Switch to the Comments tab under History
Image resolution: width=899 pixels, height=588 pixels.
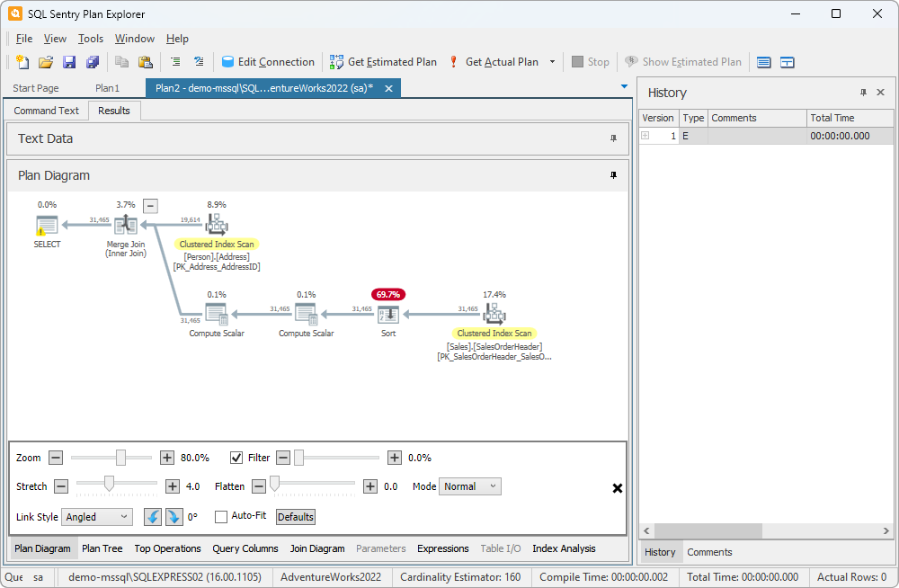pos(709,552)
